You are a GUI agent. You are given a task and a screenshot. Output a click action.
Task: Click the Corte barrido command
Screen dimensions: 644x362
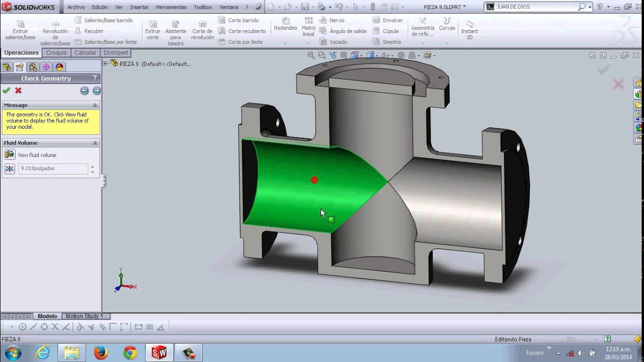pos(238,20)
